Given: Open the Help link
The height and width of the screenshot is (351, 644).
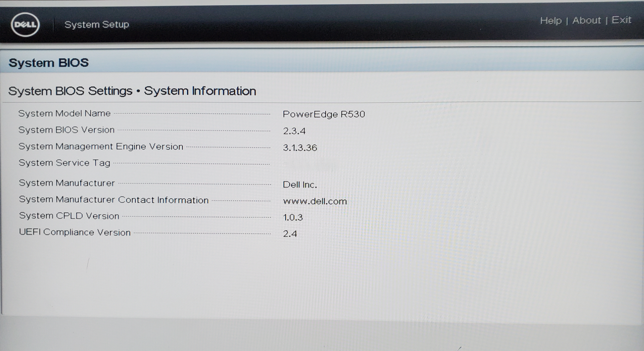Looking at the screenshot, I should pyautogui.click(x=551, y=21).
